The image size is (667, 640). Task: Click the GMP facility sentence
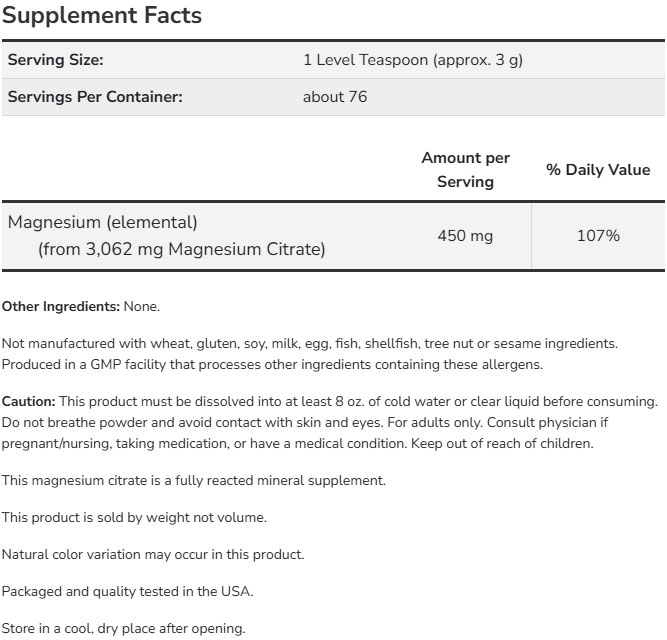tap(272, 364)
